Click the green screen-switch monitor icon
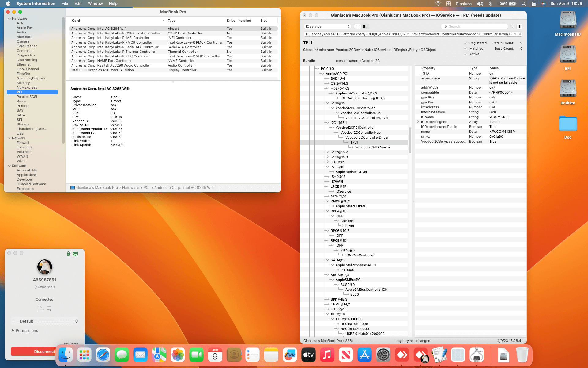The width and height of the screenshot is (588, 368). click(75, 254)
